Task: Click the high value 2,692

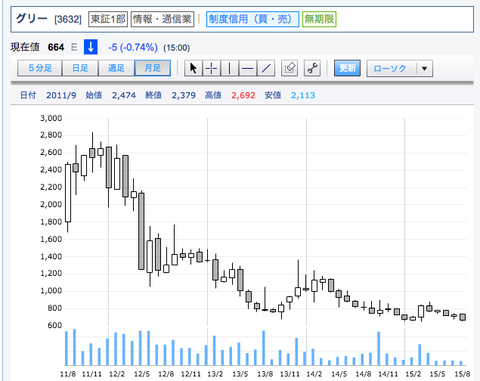Action: (x=243, y=95)
